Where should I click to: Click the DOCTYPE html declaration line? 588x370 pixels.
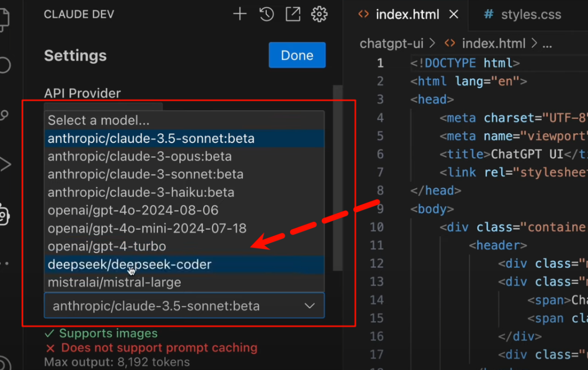point(465,63)
